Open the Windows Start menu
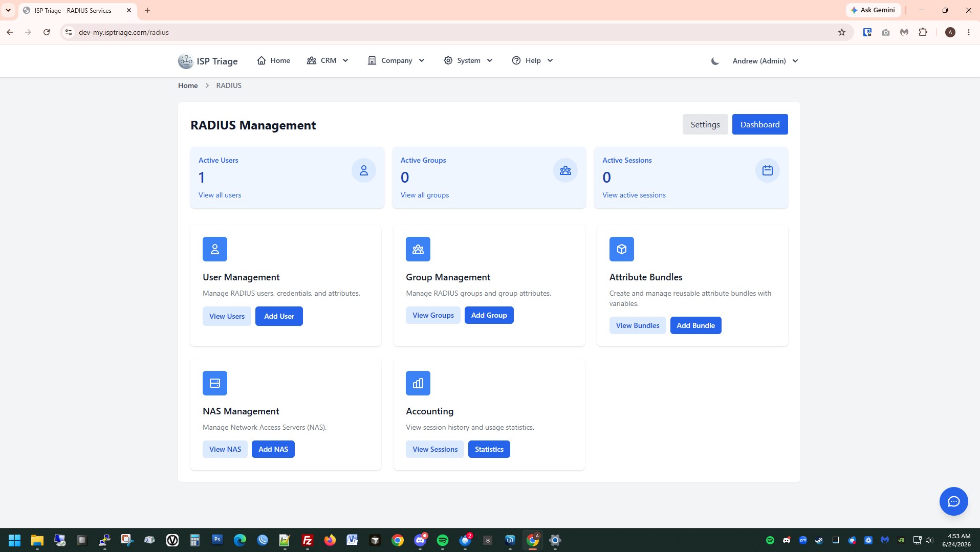The height and width of the screenshot is (552, 980). point(15,540)
